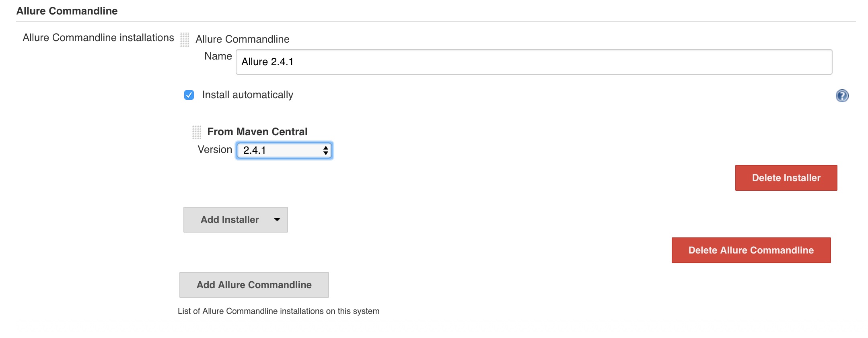The width and height of the screenshot is (868, 338).
Task: Click the Add Installer button label
Action: [x=230, y=220]
